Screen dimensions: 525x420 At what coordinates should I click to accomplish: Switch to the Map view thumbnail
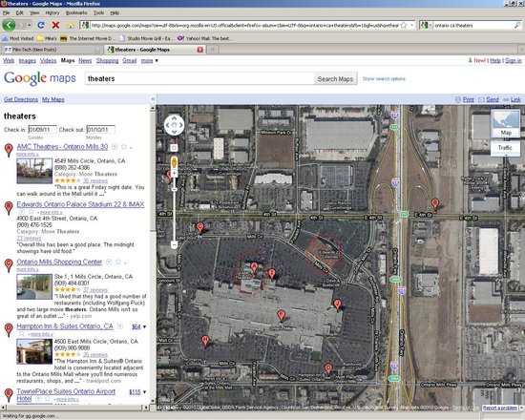click(506, 123)
